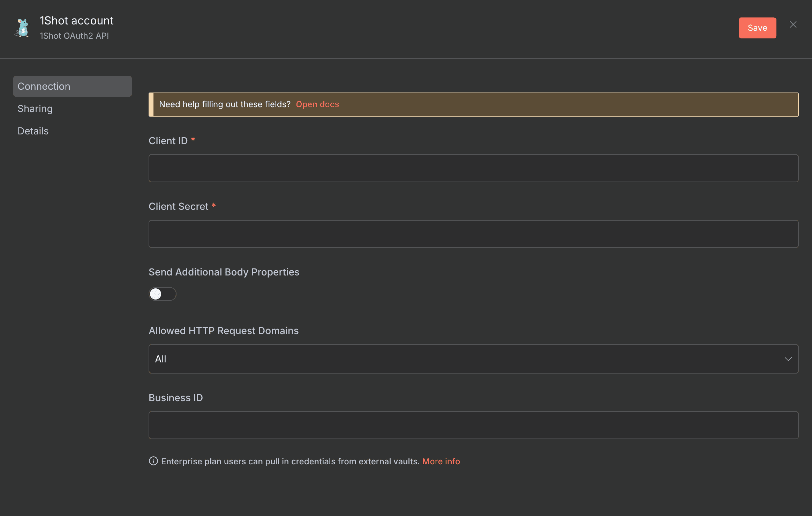Open docs from the help banner
The width and height of the screenshot is (812, 516).
317,104
